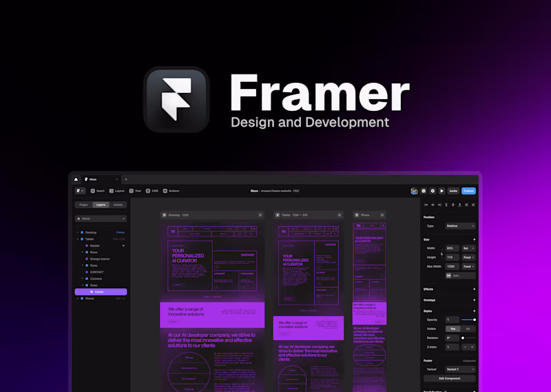This screenshot has height=392, width=551.
Task: Open the Framer logo main menu
Action: click(x=80, y=191)
